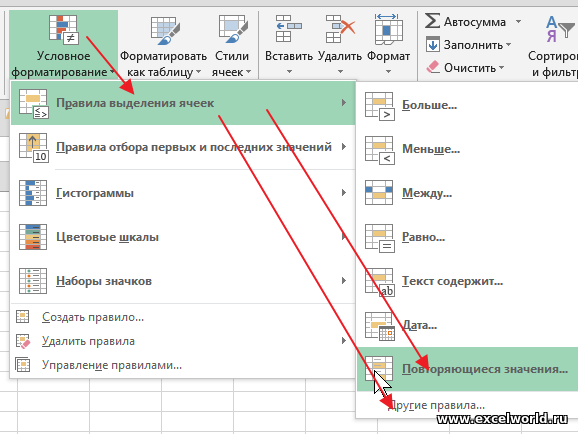This screenshot has width=578, height=434.
Task: Select Повторяющиеся значения rule
Action: point(467,369)
